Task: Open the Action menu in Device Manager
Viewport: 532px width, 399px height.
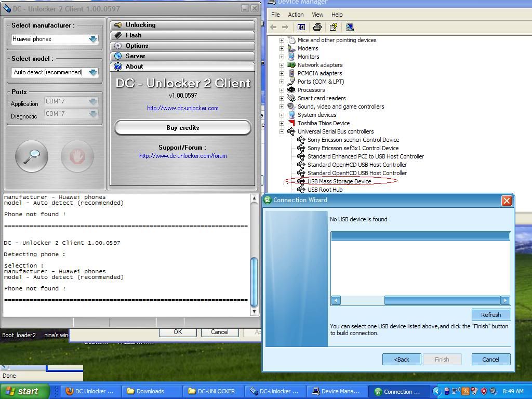Action: [296, 15]
